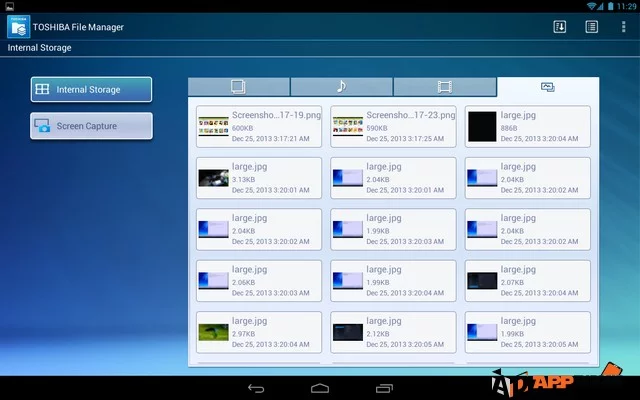
Task: Tap the Android recent apps button
Action: coord(384,388)
